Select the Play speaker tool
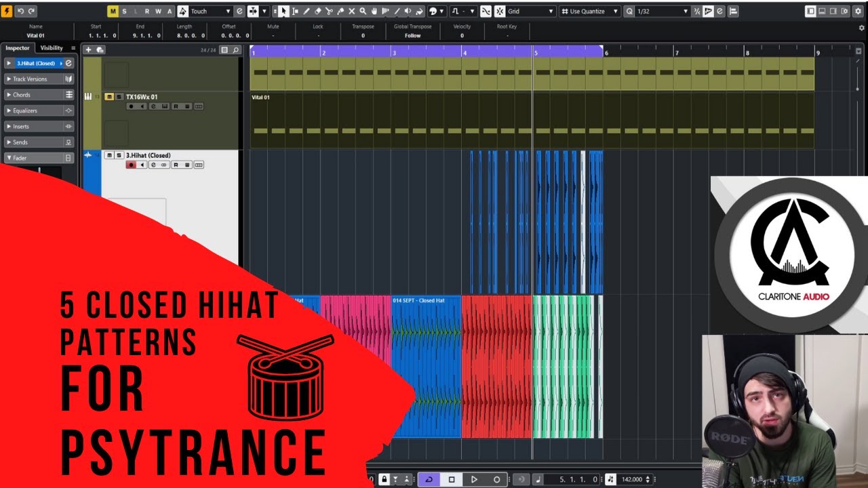This screenshot has height=488, width=868. tap(408, 12)
